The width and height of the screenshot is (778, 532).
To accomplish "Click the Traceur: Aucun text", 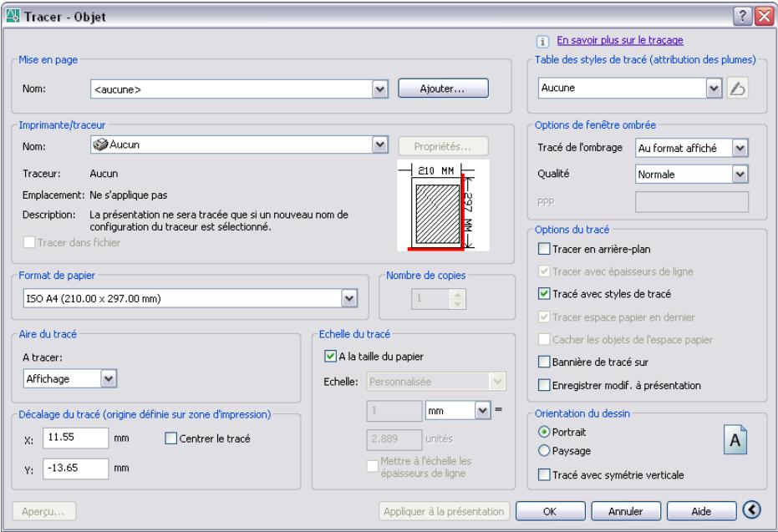I will point(104,174).
